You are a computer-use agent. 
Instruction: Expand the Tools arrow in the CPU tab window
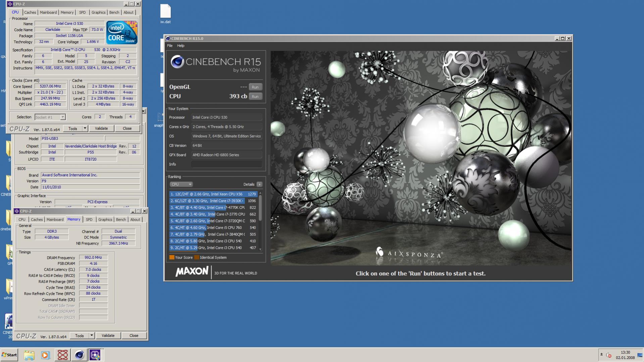click(85, 128)
